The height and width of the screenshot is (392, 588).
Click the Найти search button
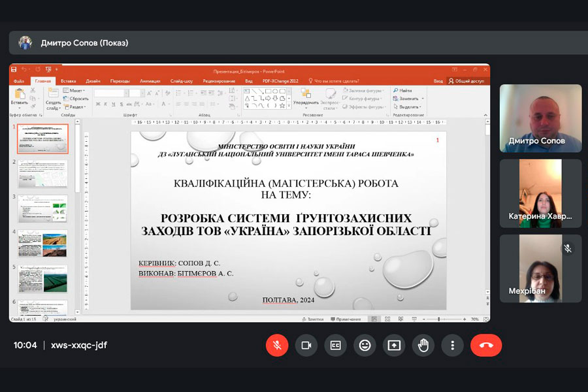pyautogui.click(x=402, y=90)
